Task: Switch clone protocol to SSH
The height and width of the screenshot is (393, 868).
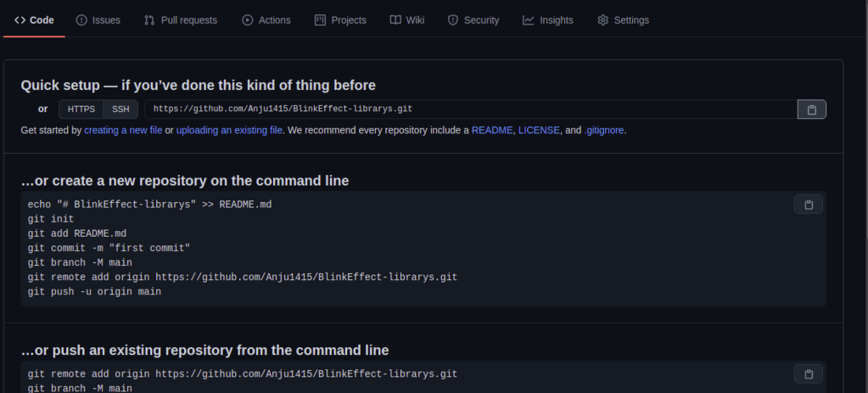Action: (121, 109)
